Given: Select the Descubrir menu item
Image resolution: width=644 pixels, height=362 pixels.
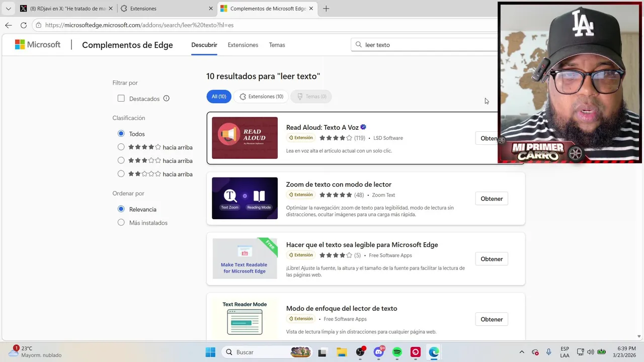Looking at the screenshot, I should (204, 45).
